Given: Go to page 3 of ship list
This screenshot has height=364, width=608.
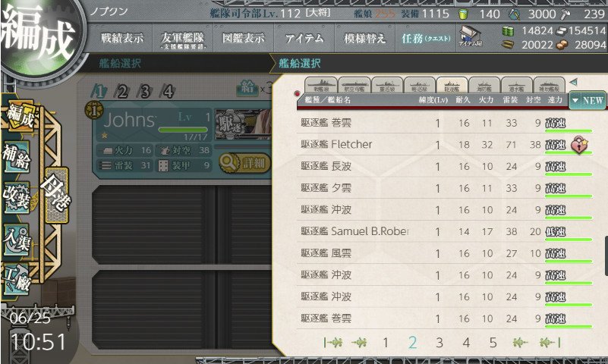Looking at the screenshot, I should [439, 343].
